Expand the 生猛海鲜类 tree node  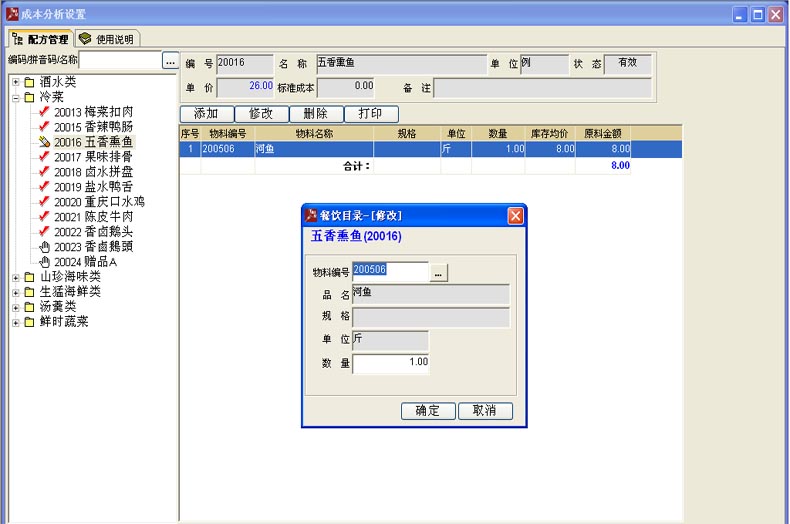pyautogui.click(x=16, y=292)
